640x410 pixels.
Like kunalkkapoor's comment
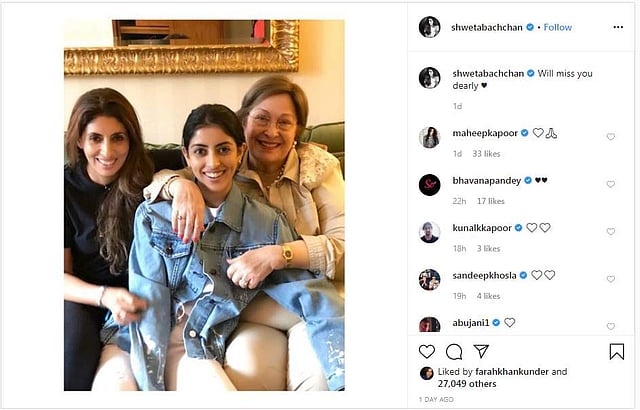pyautogui.click(x=611, y=232)
